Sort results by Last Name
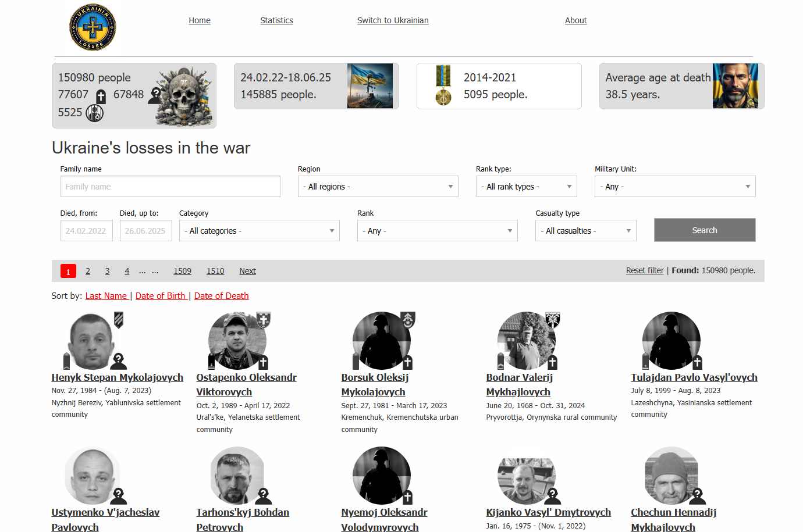This screenshot has height=532, width=803. click(106, 296)
